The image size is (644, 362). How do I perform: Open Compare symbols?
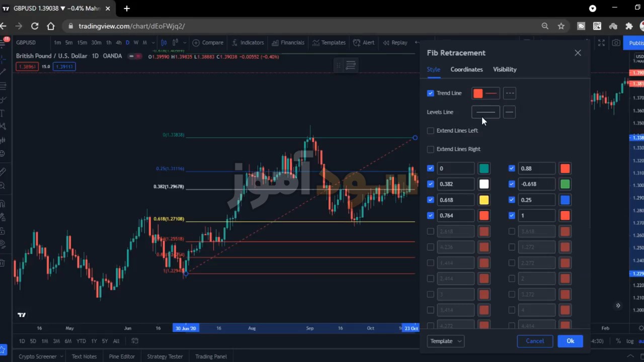tap(207, 43)
